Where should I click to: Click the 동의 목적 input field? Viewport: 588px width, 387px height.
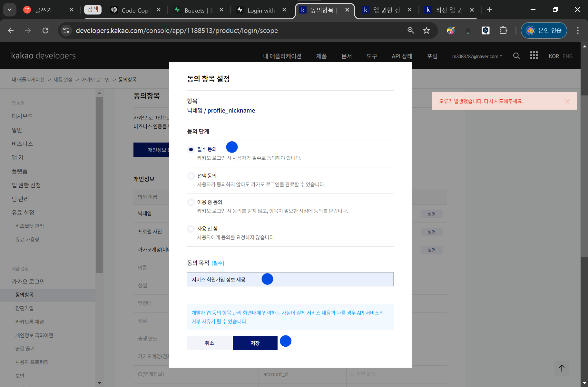[x=290, y=279]
